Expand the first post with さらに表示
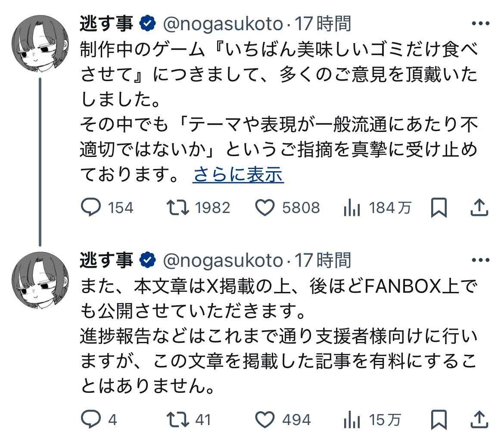 (x=238, y=175)
